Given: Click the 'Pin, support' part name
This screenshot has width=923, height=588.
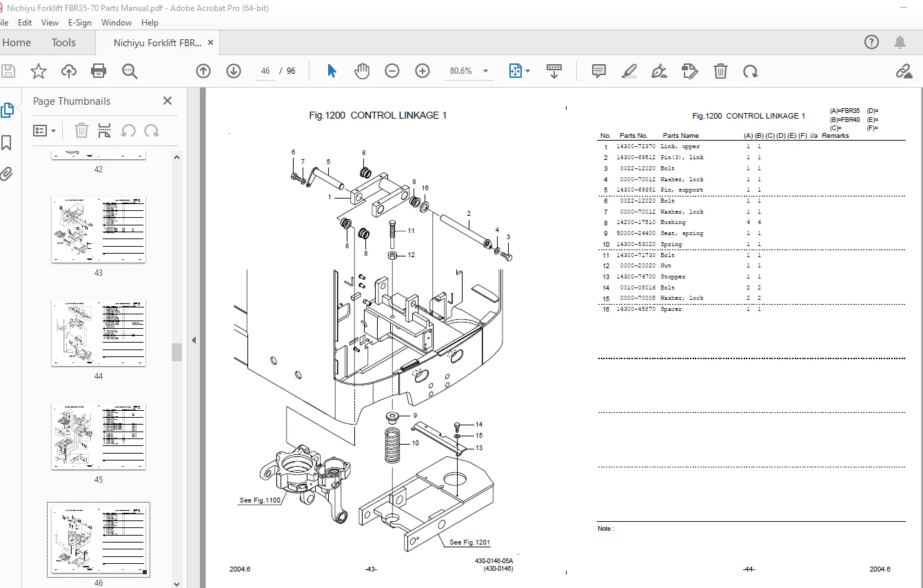Looking at the screenshot, I should [x=682, y=190].
